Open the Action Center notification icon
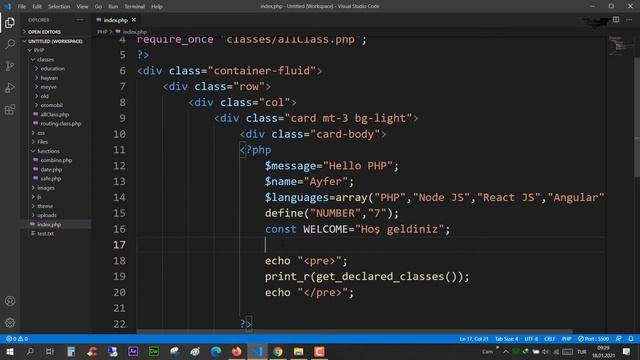The width and height of the screenshot is (640, 360). pyautogui.click(x=627, y=351)
